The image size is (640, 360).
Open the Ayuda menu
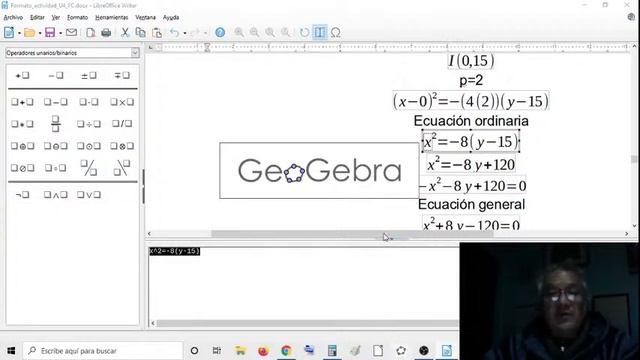click(x=171, y=18)
